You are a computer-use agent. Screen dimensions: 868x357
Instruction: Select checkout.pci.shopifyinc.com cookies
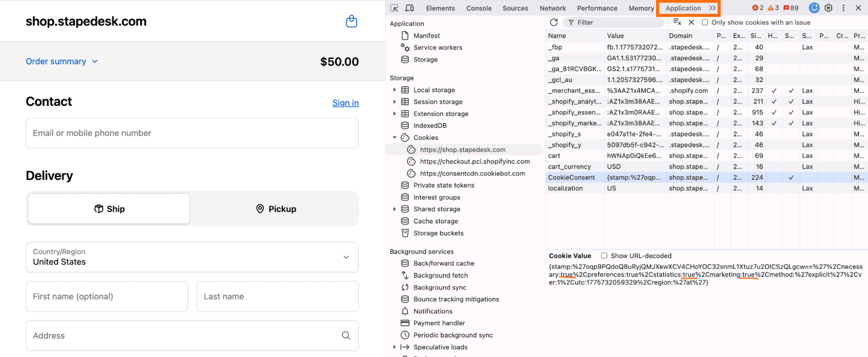(475, 161)
